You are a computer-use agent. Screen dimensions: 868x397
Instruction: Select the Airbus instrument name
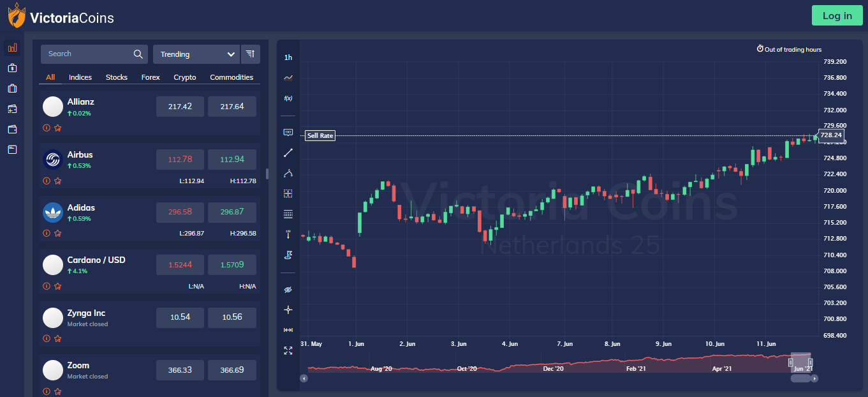[x=80, y=154]
